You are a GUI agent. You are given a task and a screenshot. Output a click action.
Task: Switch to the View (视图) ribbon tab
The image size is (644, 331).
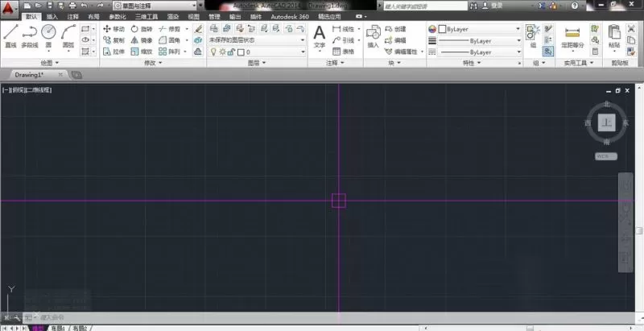[x=193, y=17]
